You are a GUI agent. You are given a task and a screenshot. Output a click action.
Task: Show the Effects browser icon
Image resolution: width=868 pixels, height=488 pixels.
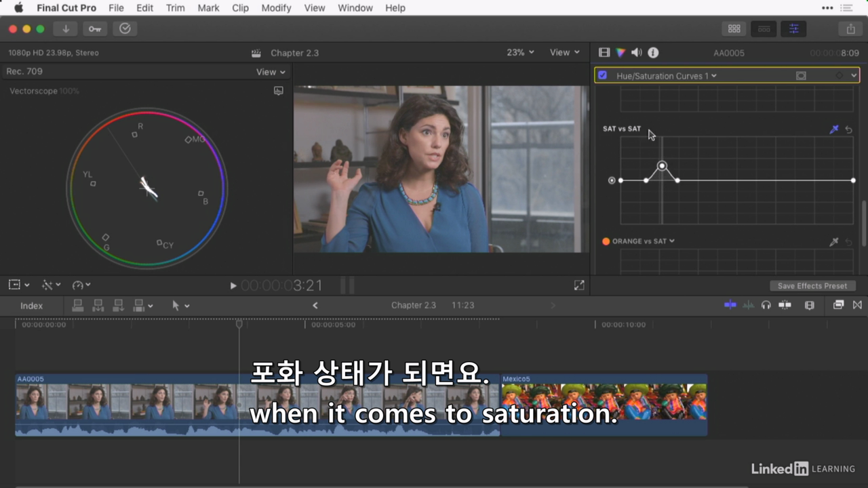[839, 305]
